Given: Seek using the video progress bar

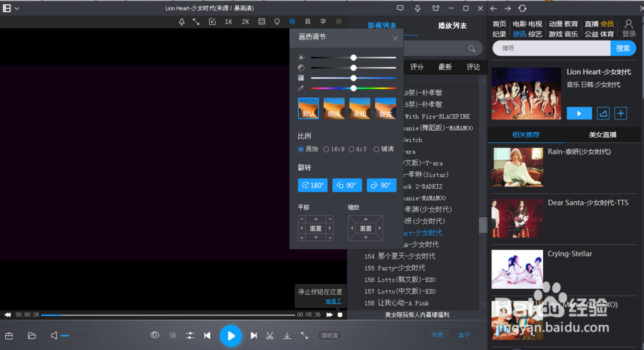Looking at the screenshot, I should (x=168, y=315).
